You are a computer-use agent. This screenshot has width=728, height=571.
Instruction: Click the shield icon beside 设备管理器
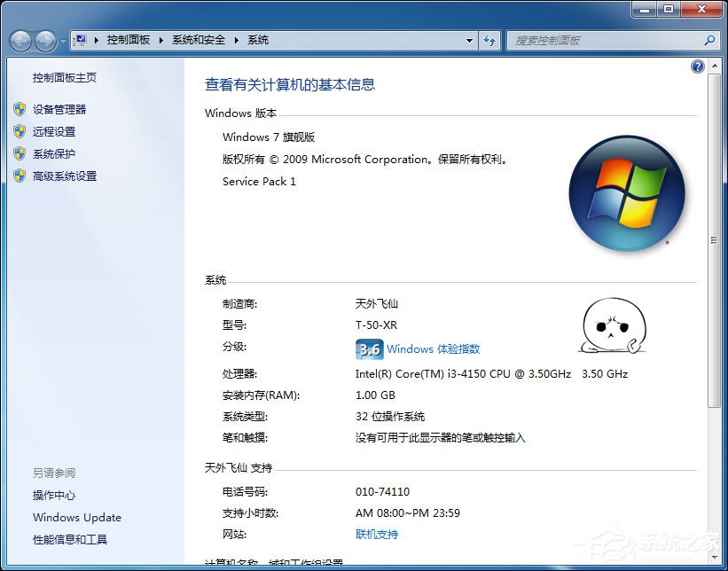point(20,109)
